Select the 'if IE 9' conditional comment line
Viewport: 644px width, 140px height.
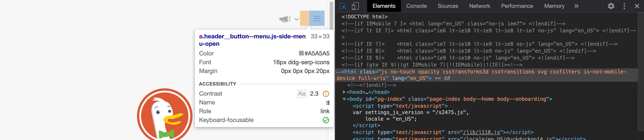[x=458, y=58]
